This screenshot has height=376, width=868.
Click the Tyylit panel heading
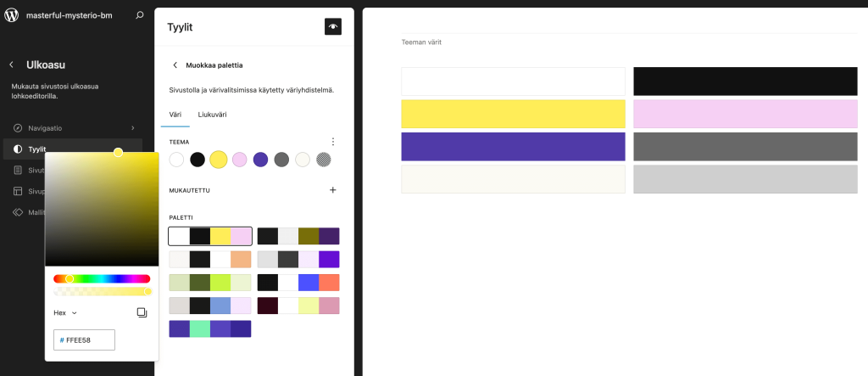[180, 27]
